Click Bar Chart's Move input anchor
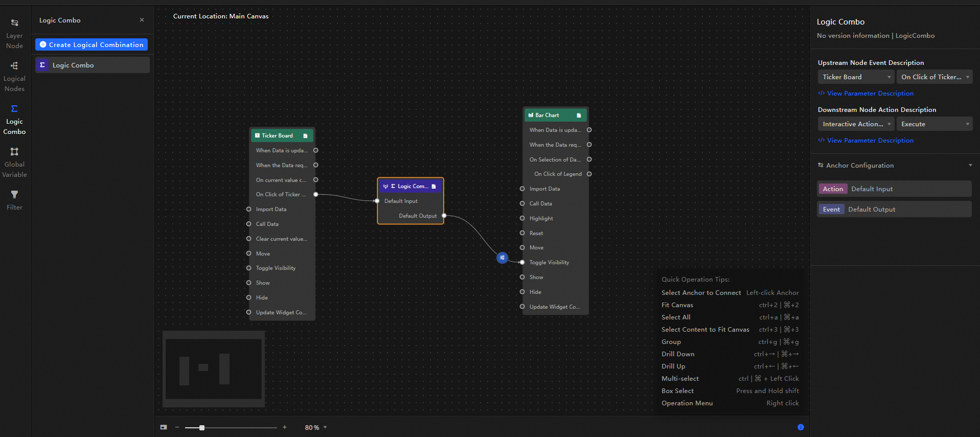980x437 pixels. pos(522,247)
